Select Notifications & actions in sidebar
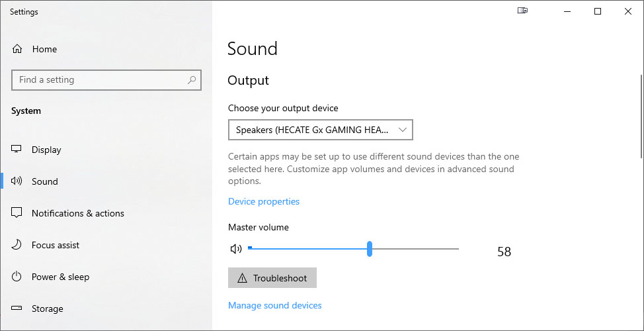The width and height of the screenshot is (644, 331). [77, 213]
